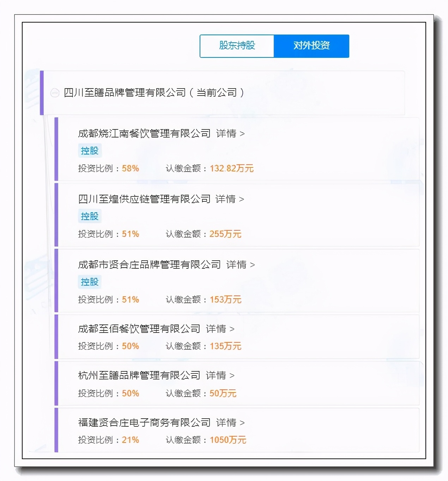Click 51% ratio for 成都市贤合庄品牌管理有限公司
The height and width of the screenshot is (481, 448).
click(x=131, y=300)
